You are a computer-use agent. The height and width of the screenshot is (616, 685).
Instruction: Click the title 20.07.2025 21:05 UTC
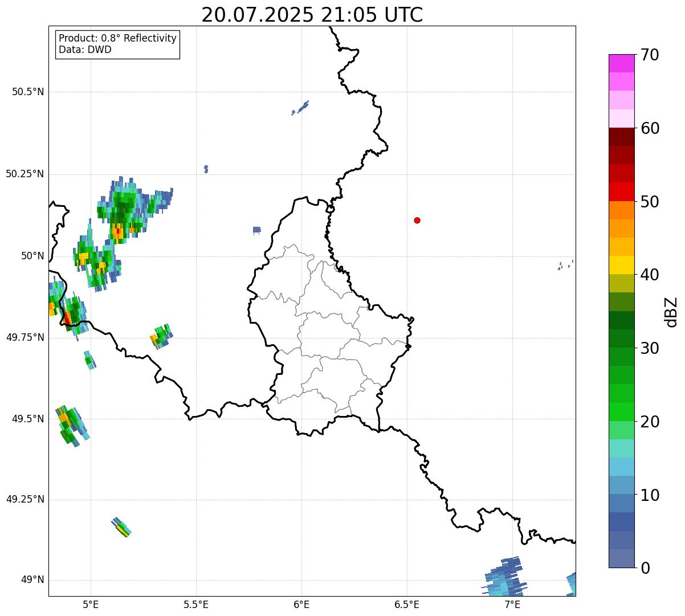(312, 15)
